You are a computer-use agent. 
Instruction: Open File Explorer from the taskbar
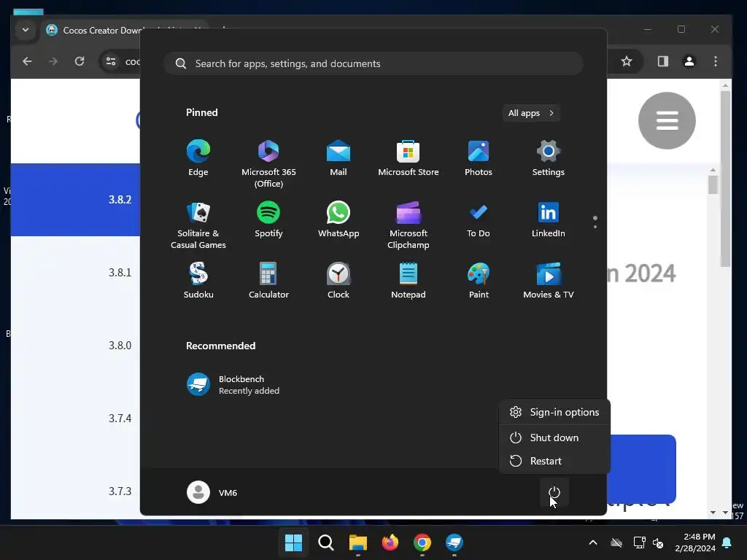click(357, 542)
